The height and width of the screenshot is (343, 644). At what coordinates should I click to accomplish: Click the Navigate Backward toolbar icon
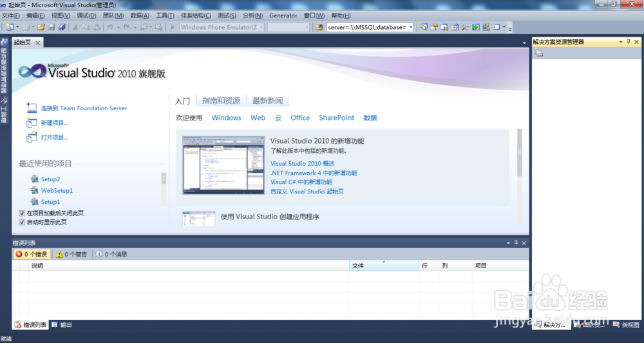[144, 27]
